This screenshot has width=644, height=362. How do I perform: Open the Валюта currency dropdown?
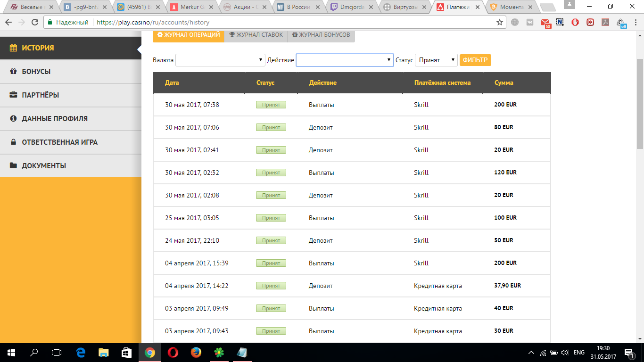coord(220,60)
